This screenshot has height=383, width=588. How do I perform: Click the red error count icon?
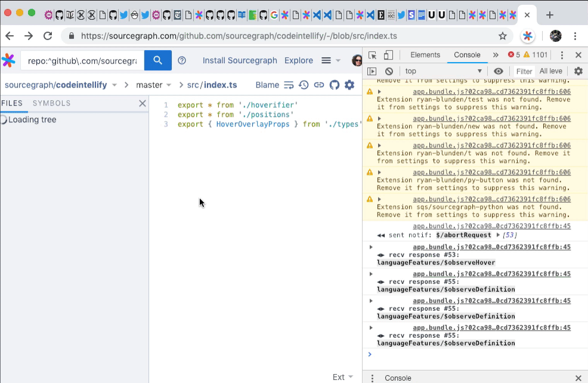(510, 55)
